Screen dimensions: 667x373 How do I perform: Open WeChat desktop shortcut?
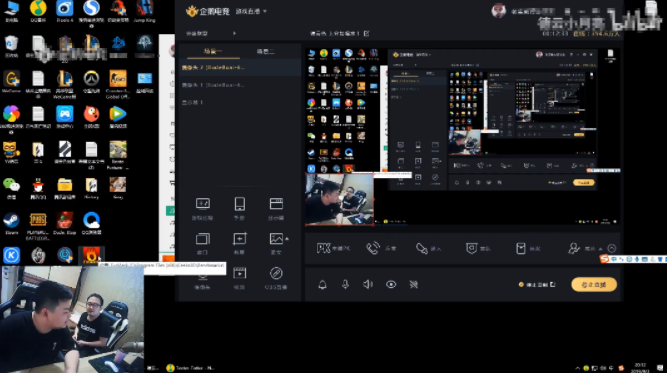pyautogui.click(x=11, y=188)
